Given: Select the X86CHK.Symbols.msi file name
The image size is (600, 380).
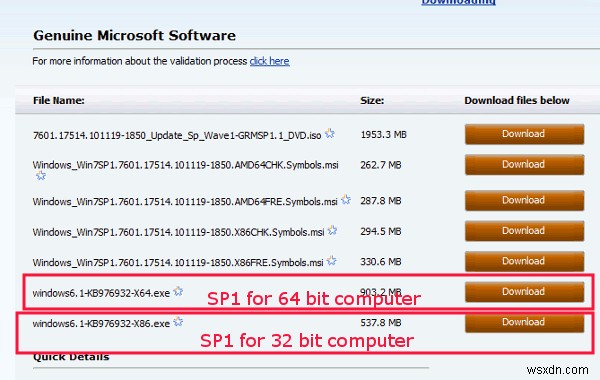Looking at the screenshot, I should [x=178, y=232].
